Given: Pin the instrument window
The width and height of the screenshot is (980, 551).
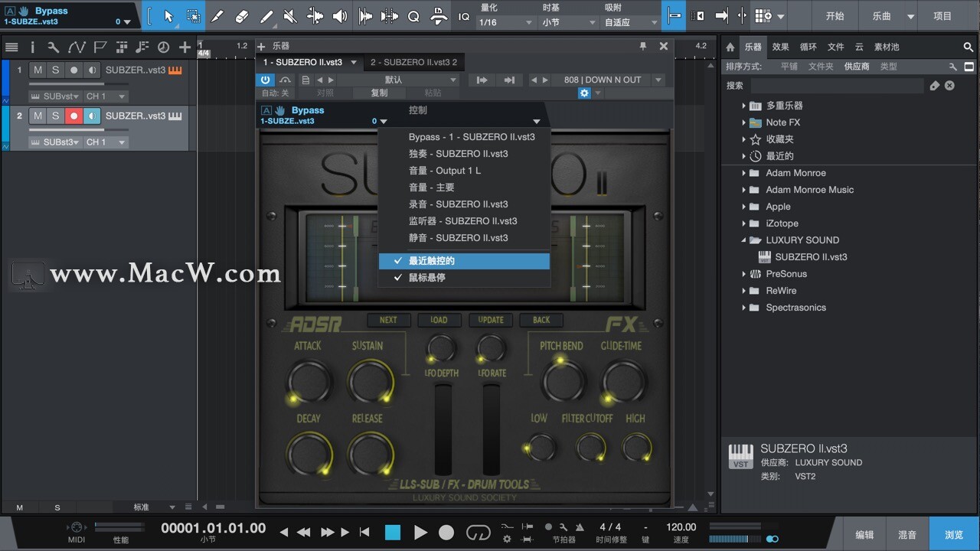Looking at the screenshot, I should pos(643,46).
